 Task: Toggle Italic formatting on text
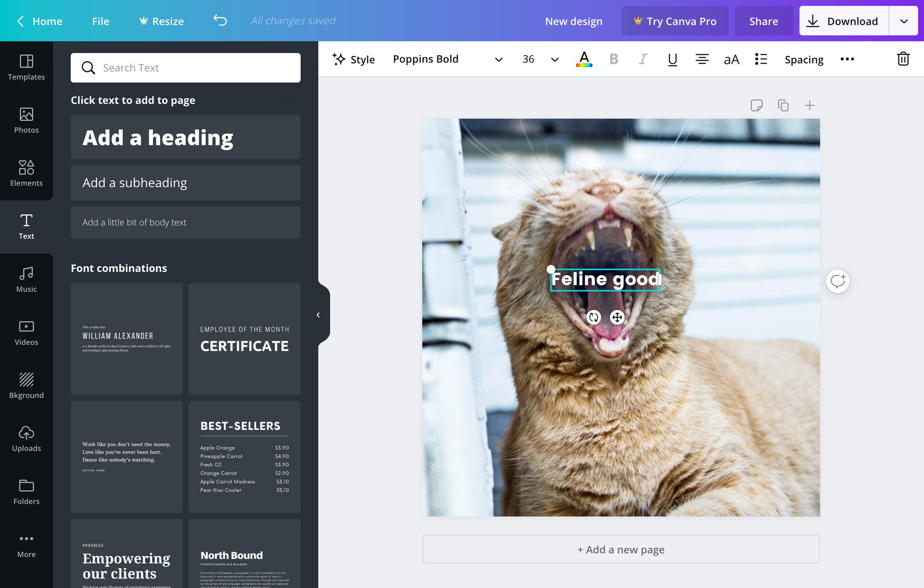[x=643, y=59]
